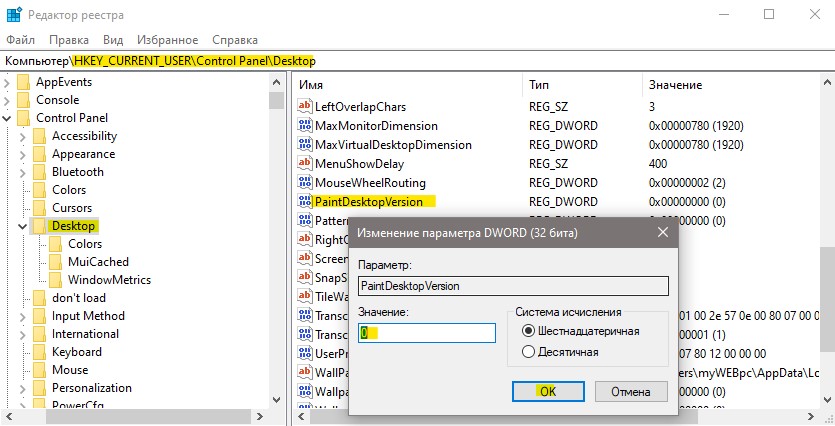Click tree pane vertical scrollbar up arrow
The width and height of the screenshot is (835, 426).
(x=276, y=82)
